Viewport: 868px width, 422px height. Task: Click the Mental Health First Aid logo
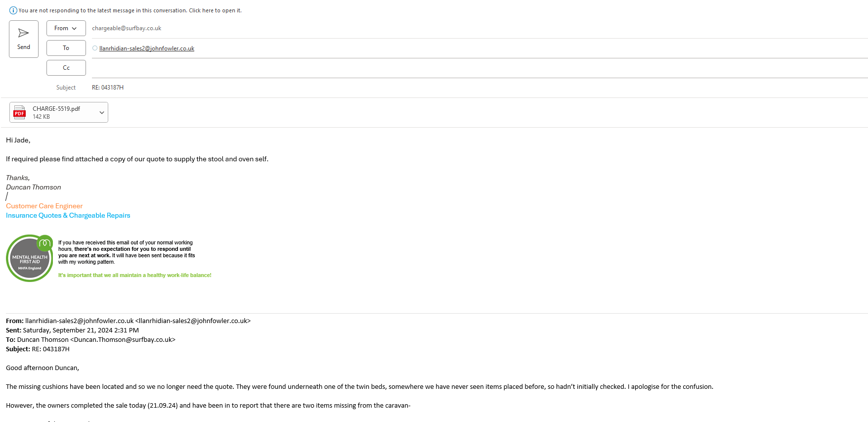click(x=30, y=258)
